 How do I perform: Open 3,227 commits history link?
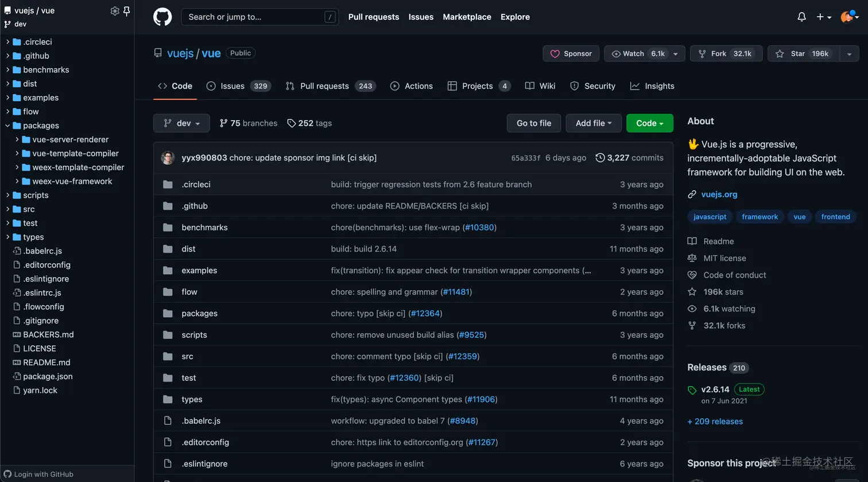(x=629, y=157)
